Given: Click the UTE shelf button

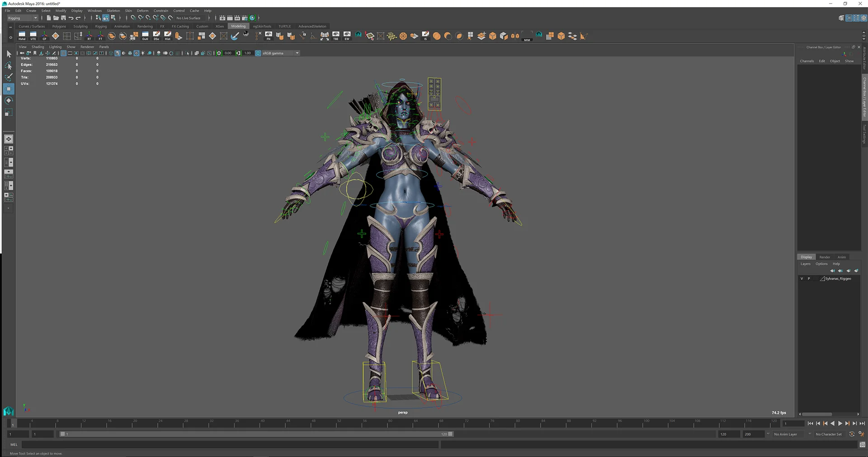Looking at the screenshot, I should pyautogui.click(x=33, y=36).
